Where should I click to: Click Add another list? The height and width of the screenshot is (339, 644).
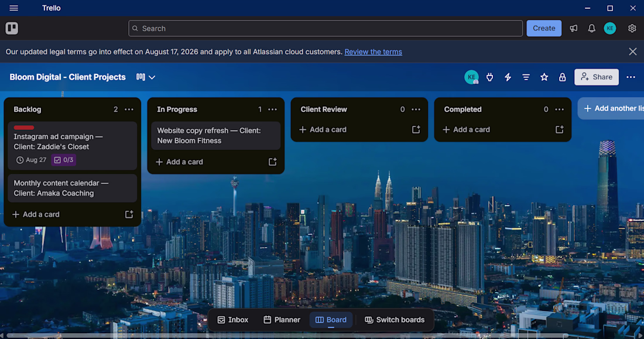click(x=611, y=108)
